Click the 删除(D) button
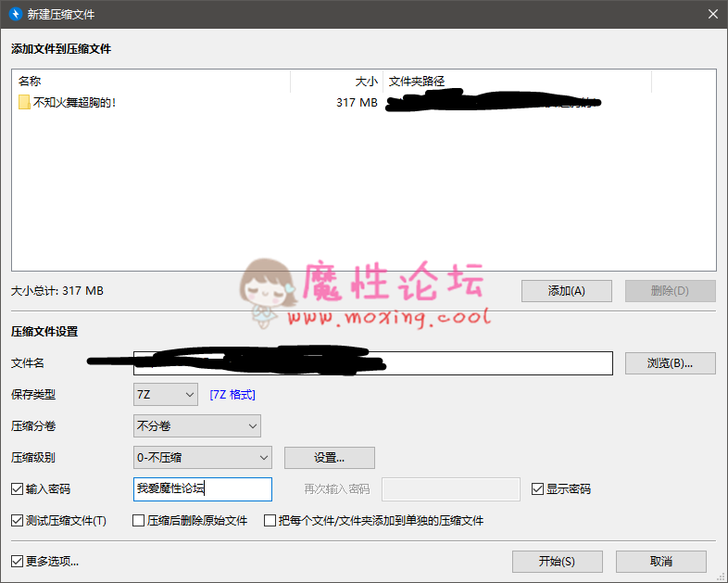 [x=670, y=291]
